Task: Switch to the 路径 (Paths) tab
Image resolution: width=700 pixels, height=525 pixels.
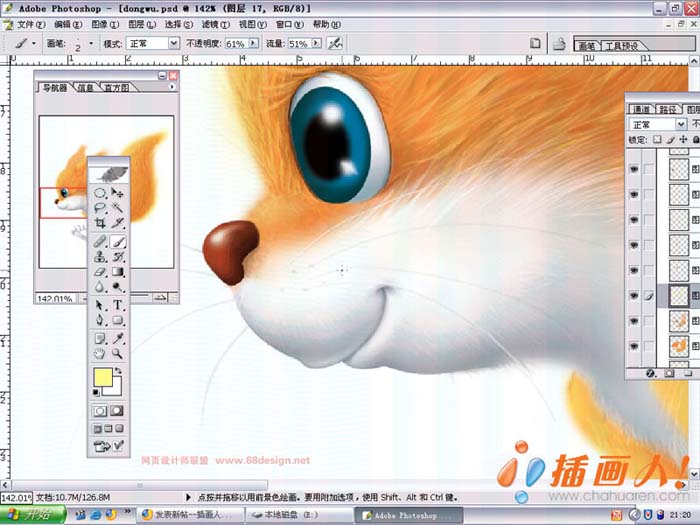Action: [667, 109]
